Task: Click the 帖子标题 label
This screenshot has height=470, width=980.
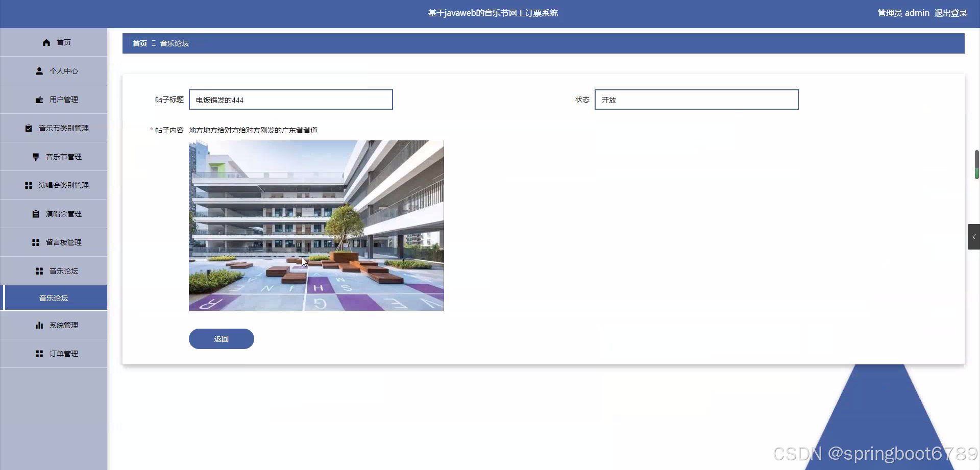Action: coord(169,100)
